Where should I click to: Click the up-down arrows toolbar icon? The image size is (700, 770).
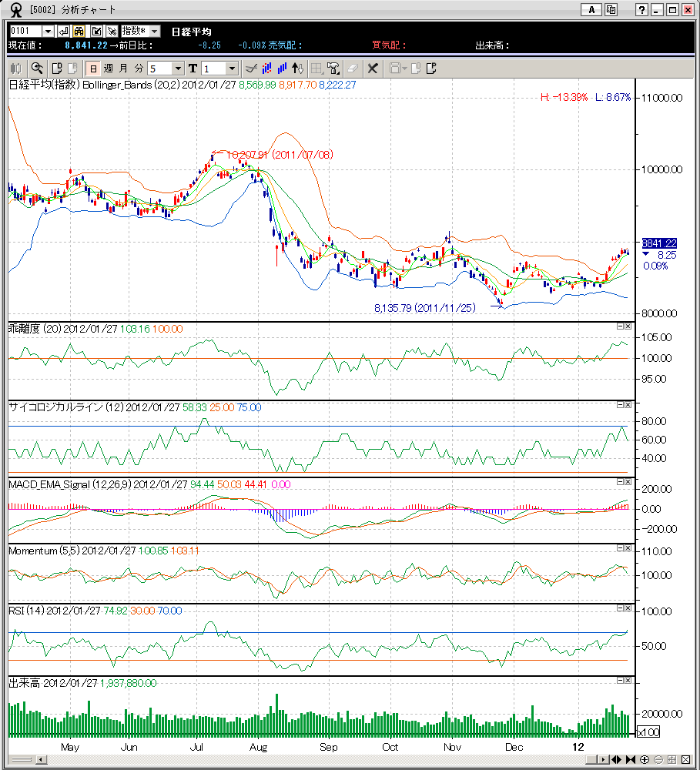pos(298,68)
